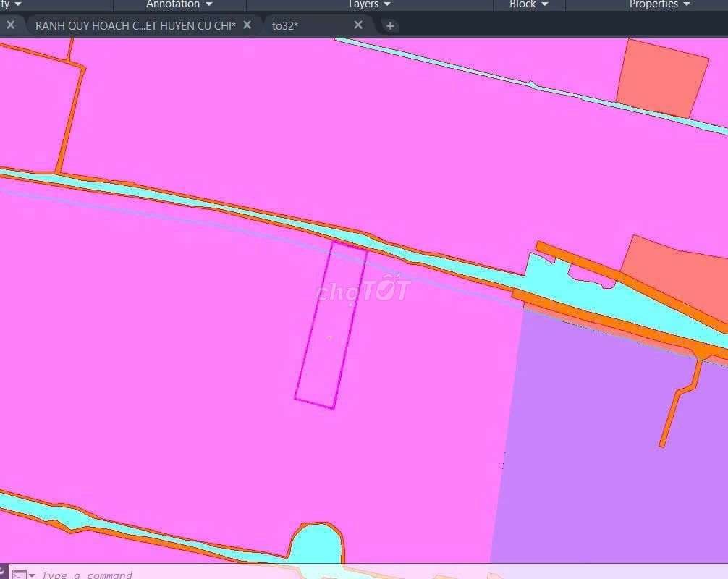This screenshot has height=579, width=728.
Task: Close the to32 drawing tab
Action: tap(358, 25)
